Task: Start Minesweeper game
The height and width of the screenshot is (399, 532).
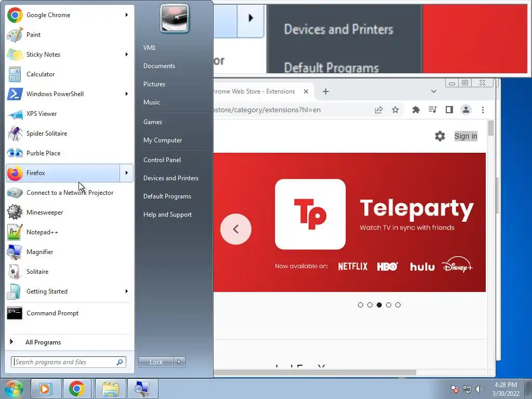Action: coord(70,212)
